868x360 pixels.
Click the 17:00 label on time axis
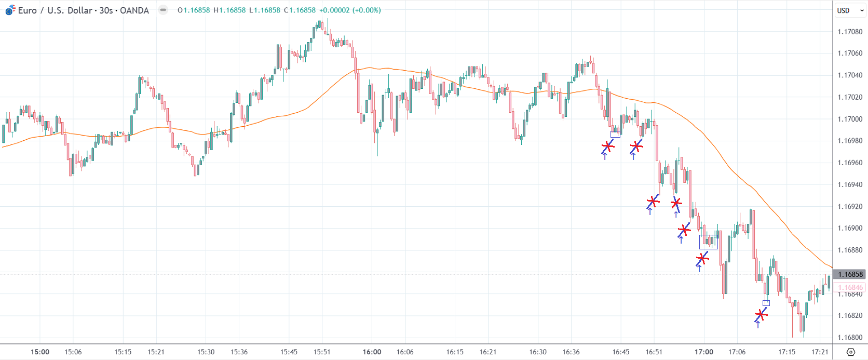pos(704,352)
